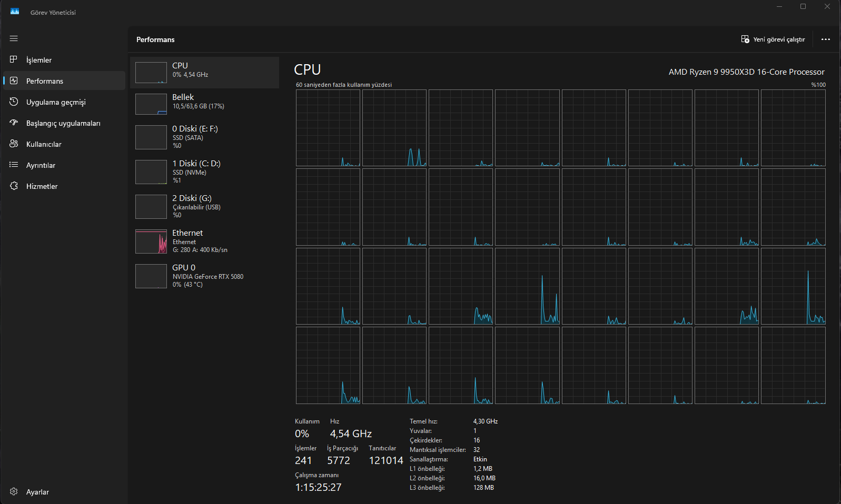
Task: Click the uptime 1:15:25:27 value
Action: pos(318,487)
